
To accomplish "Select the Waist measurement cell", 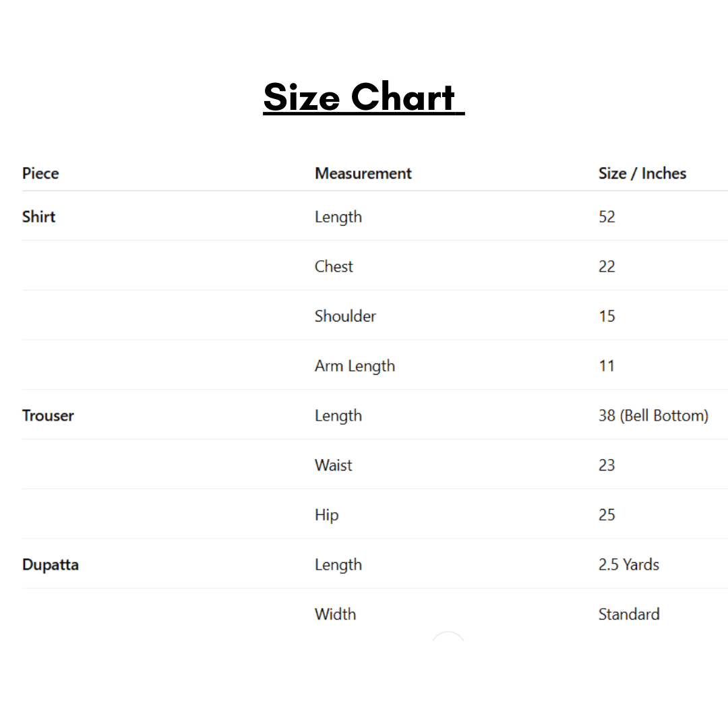I will point(333,465).
